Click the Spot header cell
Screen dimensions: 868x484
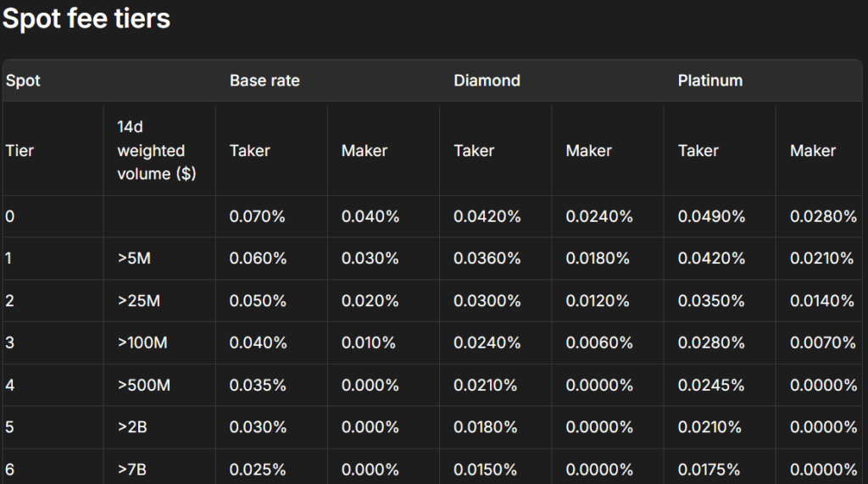click(x=23, y=81)
